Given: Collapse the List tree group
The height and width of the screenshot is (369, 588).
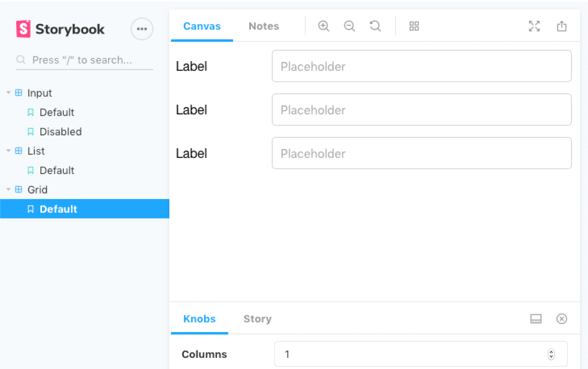Looking at the screenshot, I should tap(8, 151).
